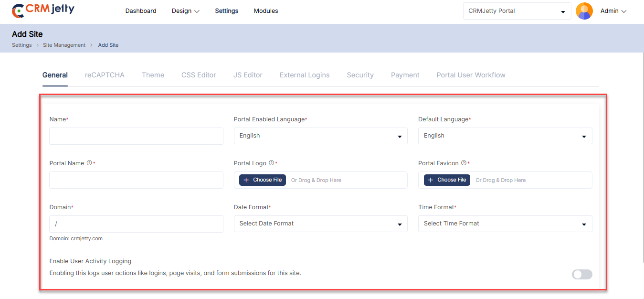Open the Design menu
This screenshot has height=299, width=644.
point(185,11)
